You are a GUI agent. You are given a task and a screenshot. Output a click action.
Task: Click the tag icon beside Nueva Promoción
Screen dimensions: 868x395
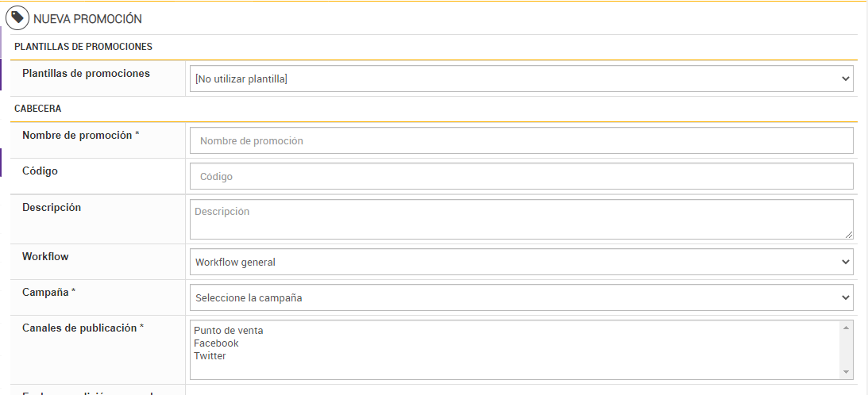click(17, 17)
